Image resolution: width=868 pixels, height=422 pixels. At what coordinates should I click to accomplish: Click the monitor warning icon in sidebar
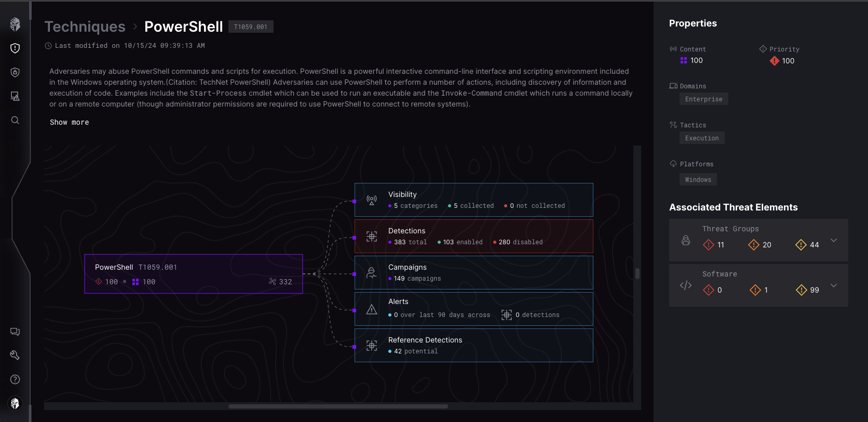coord(15,96)
